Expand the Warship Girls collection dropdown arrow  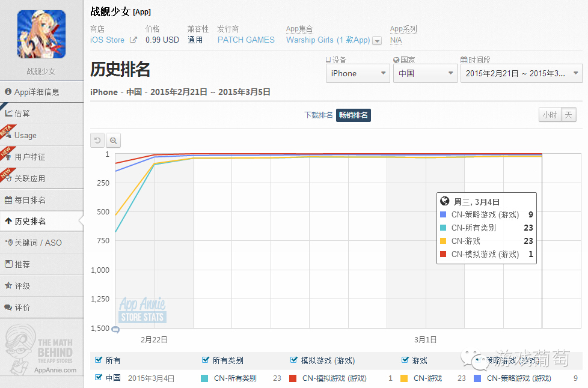(x=377, y=41)
